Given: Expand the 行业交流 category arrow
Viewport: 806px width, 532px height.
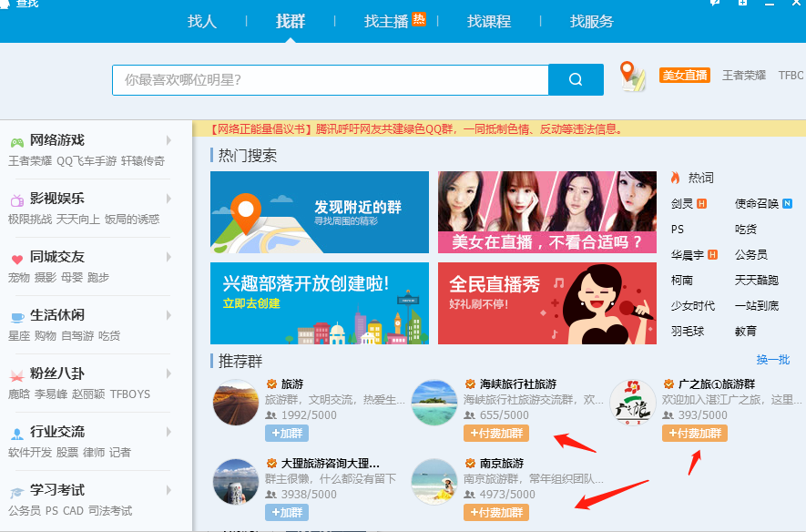Looking at the screenshot, I should click(x=168, y=432).
